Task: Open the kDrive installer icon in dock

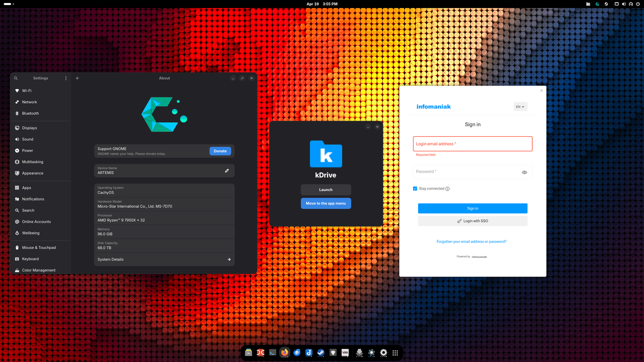Action: point(359,353)
